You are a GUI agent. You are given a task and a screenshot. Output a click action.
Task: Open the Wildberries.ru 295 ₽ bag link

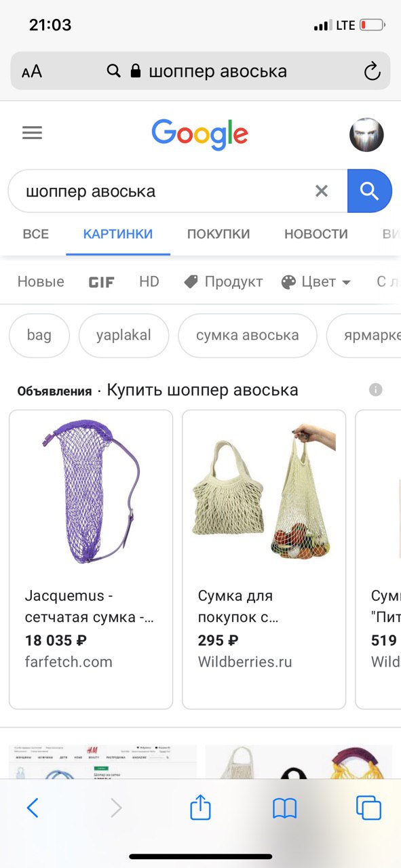click(x=264, y=559)
